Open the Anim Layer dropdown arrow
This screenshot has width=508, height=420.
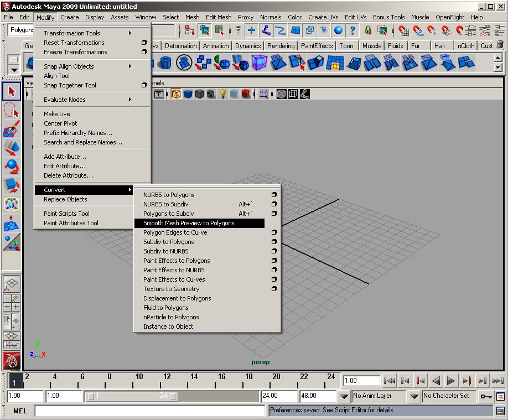(x=344, y=396)
